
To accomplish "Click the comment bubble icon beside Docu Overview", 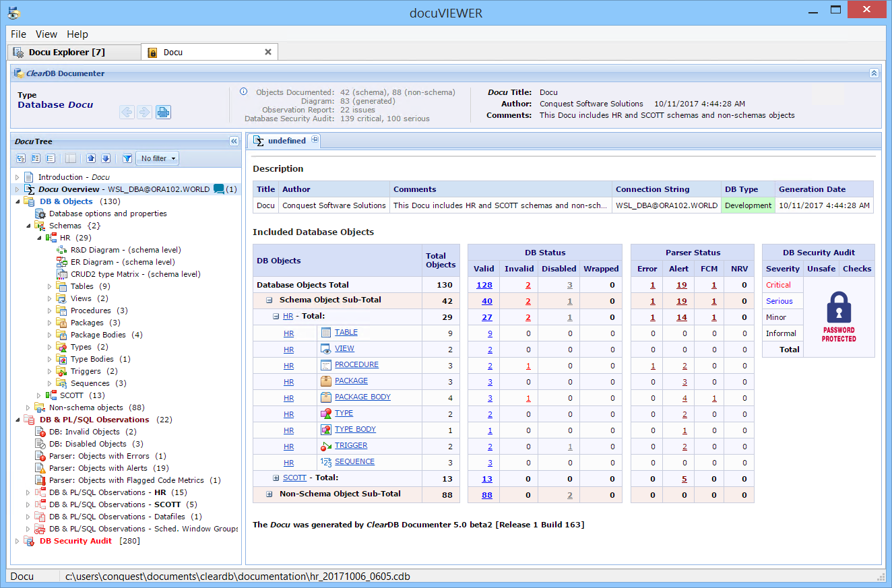I will pos(219,189).
